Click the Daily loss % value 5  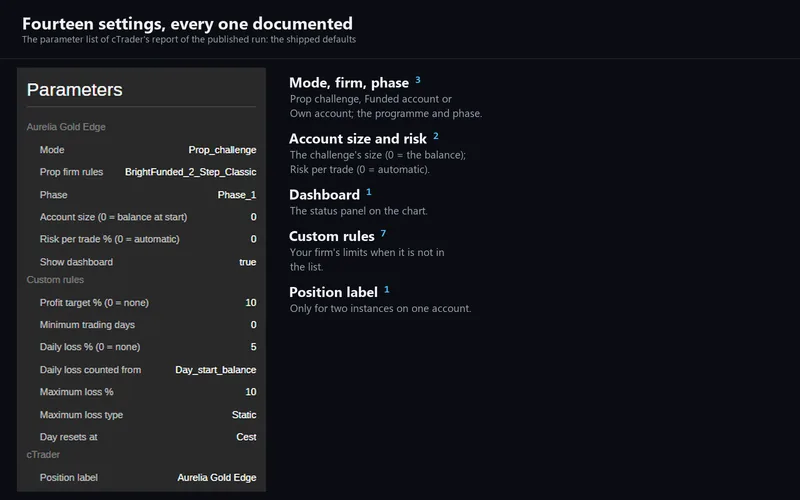click(254, 347)
